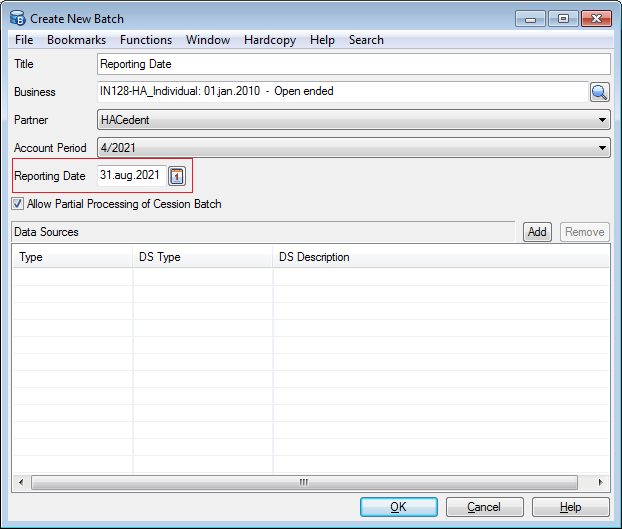Click the Help button at bottom
The image size is (622, 529).
pyautogui.click(x=570, y=507)
